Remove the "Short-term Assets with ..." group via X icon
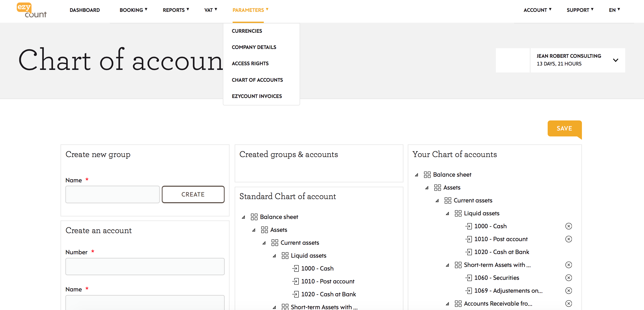 [569, 265]
